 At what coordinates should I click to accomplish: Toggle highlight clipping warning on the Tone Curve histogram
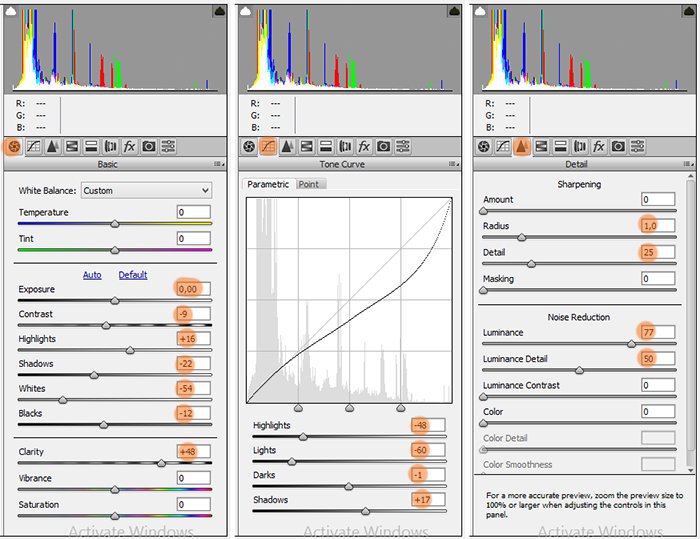452,11
